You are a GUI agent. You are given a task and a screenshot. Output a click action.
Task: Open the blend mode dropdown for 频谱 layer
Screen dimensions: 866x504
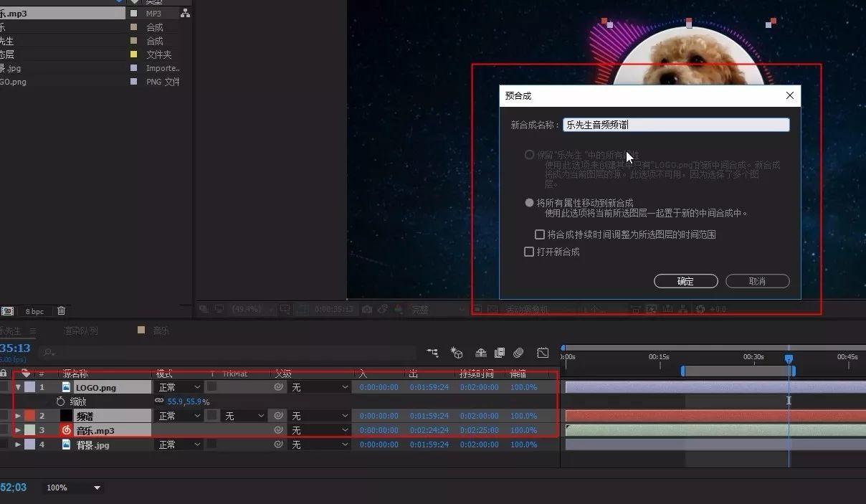click(179, 416)
